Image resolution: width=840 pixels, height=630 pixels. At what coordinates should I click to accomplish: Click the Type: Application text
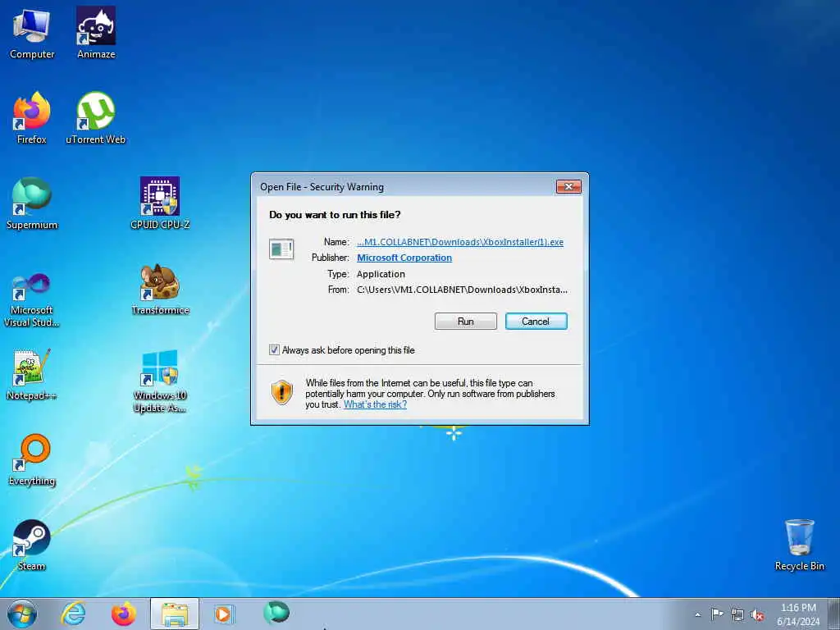[381, 274]
